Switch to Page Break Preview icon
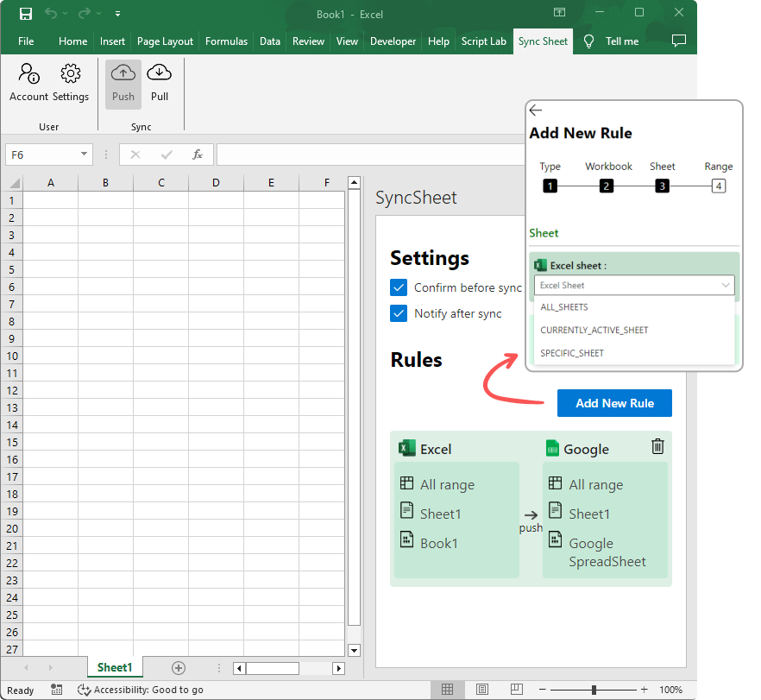Image resolution: width=761 pixels, height=700 pixels. pos(516,690)
